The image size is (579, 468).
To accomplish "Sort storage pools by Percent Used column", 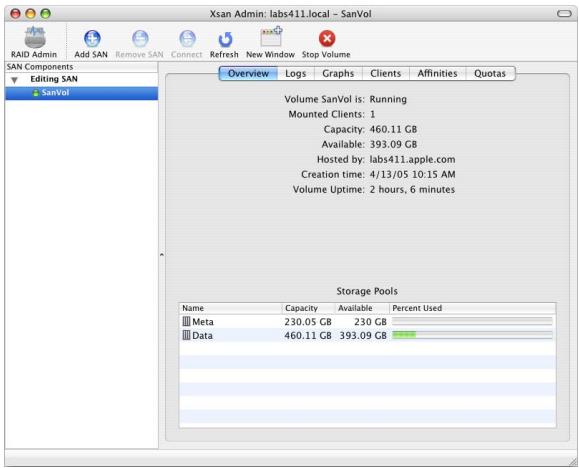I will 472,308.
